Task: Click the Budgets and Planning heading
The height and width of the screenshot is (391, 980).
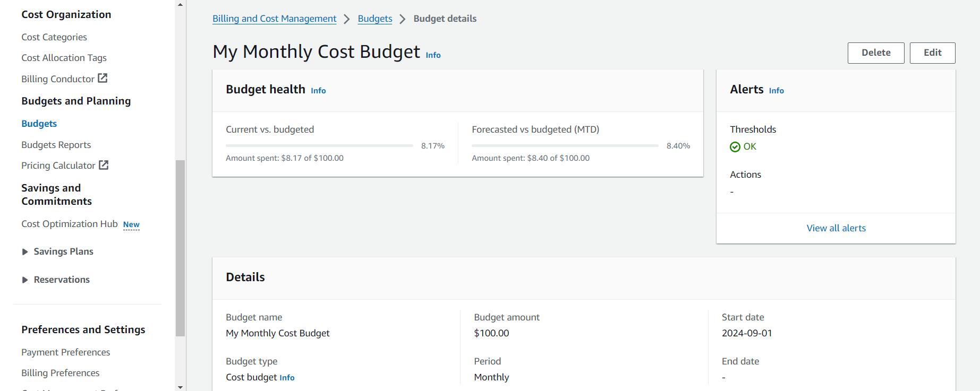Action: (76, 101)
